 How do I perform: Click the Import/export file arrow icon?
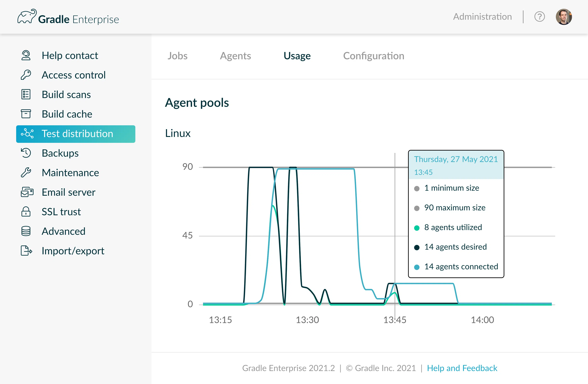tap(26, 251)
